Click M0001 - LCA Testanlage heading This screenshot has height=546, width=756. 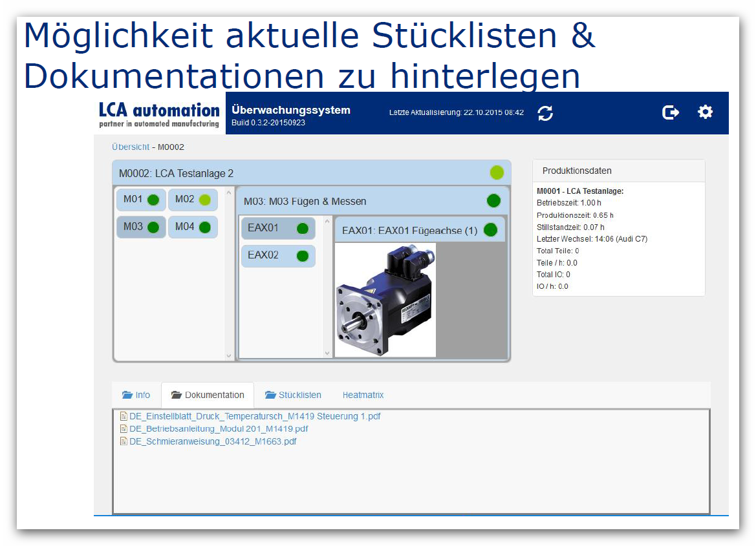coord(580,191)
